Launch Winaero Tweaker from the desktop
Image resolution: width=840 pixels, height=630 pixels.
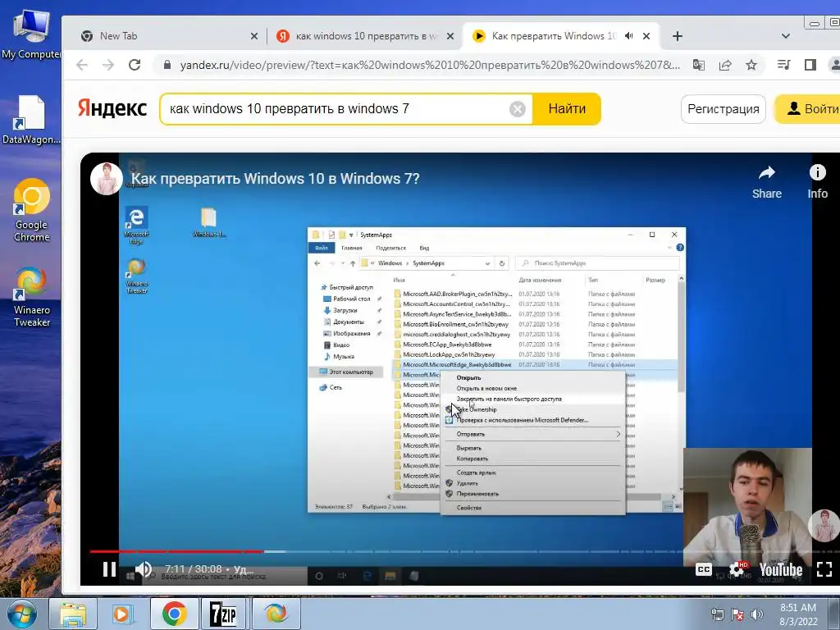pos(32,297)
